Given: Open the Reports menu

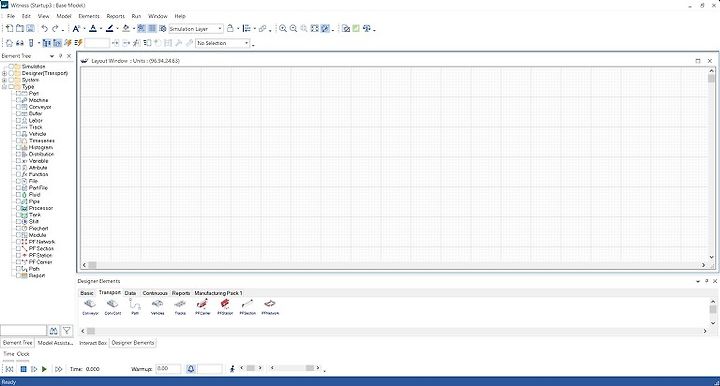Looking at the screenshot, I should 115,16.
